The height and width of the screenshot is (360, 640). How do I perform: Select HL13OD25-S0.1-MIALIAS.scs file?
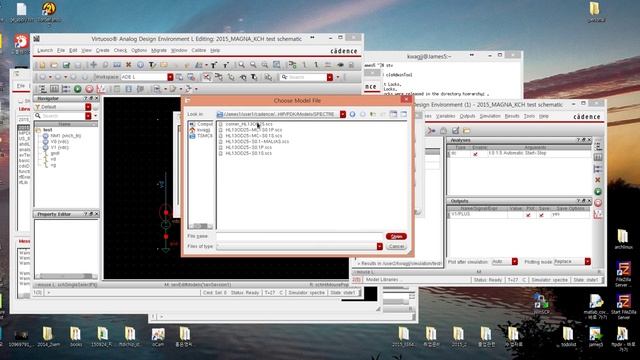(257, 141)
